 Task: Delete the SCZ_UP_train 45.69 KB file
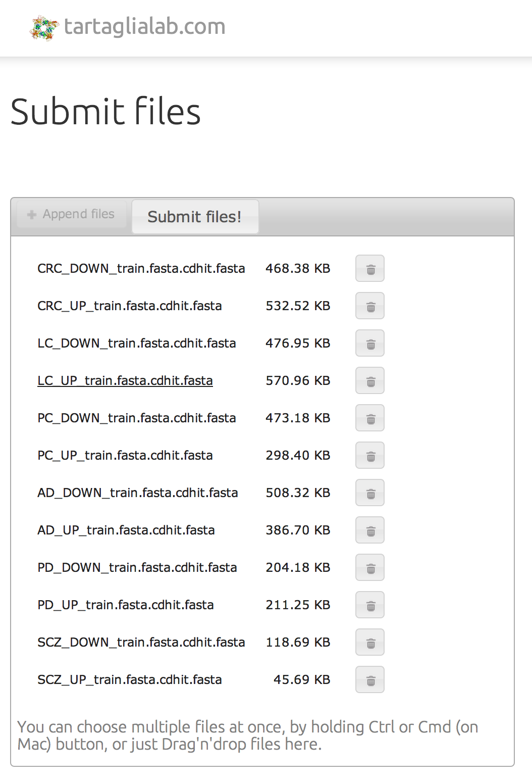coord(369,679)
